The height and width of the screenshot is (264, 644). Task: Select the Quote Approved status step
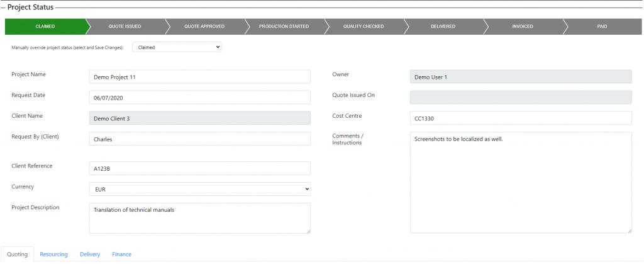click(x=204, y=26)
